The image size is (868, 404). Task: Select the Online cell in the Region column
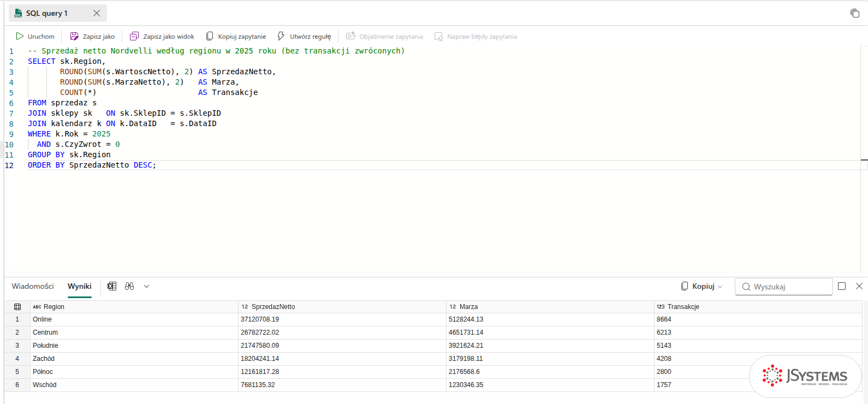tap(134, 319)
